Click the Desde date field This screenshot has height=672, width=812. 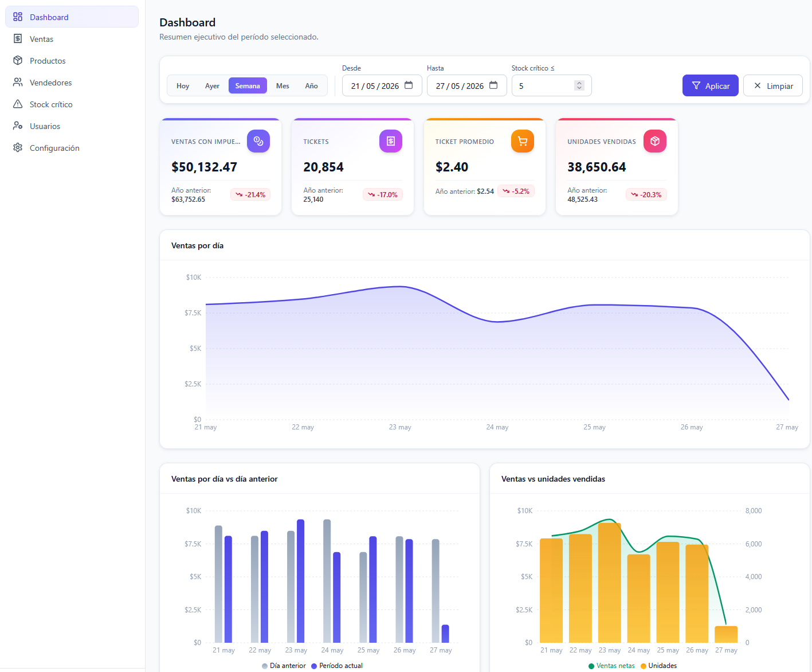[x=382, y=86]
